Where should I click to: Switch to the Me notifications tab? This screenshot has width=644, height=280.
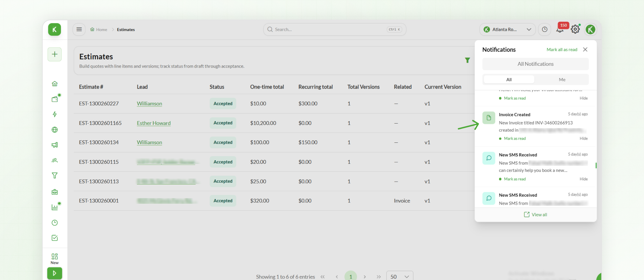click(562, 80)
